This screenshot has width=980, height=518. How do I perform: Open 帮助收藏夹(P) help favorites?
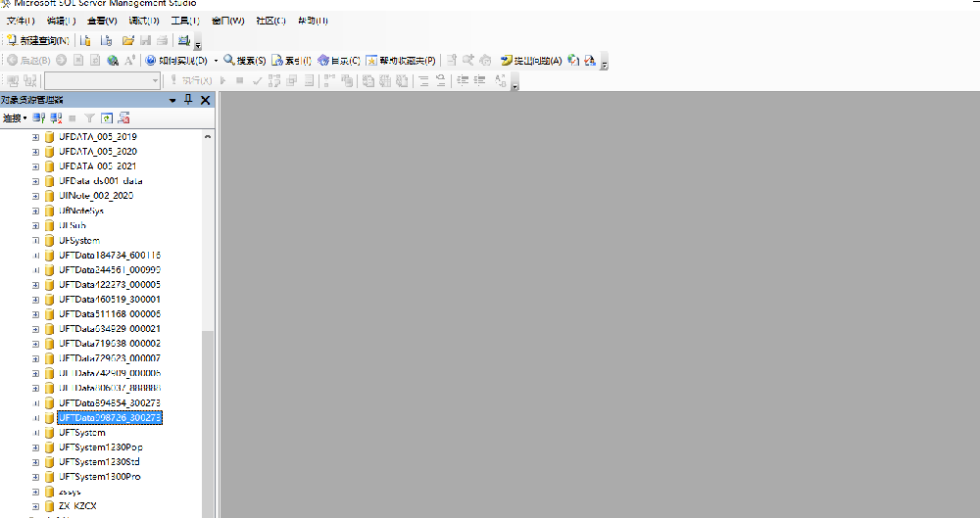(x=401, y=61)
